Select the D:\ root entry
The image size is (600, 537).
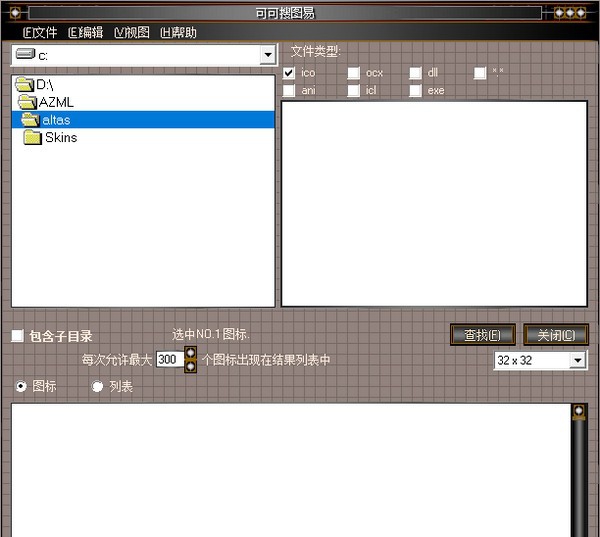45,84
